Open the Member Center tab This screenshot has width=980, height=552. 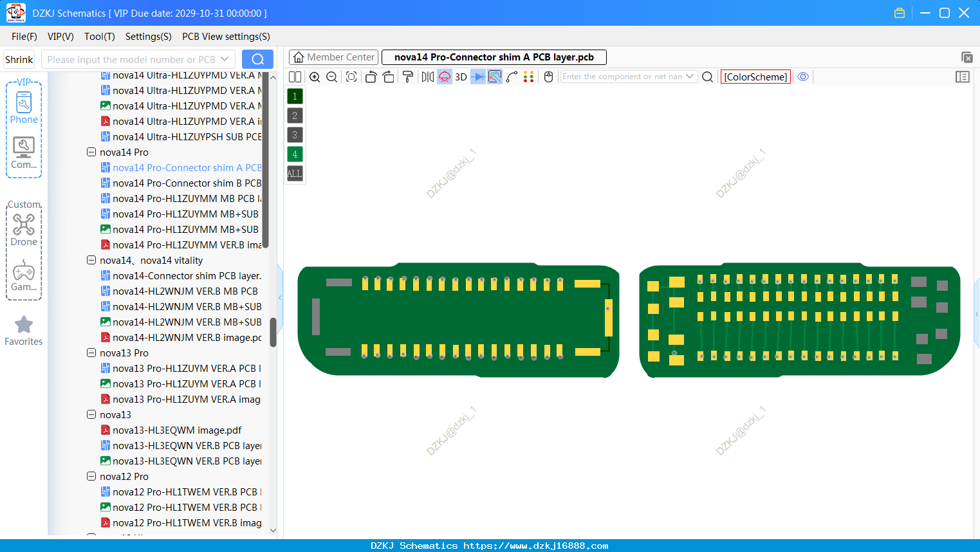[x=334, y=57]
